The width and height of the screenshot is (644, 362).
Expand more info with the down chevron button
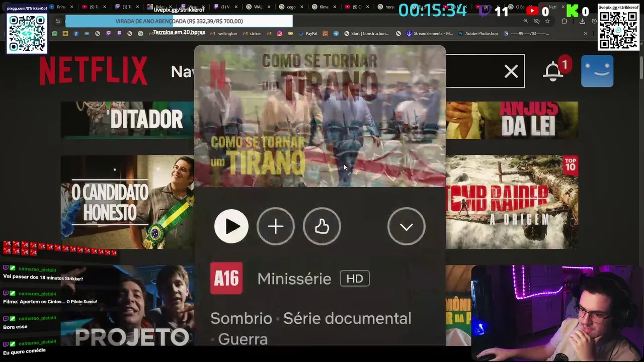pyautogui.click(x=407, y=226)
